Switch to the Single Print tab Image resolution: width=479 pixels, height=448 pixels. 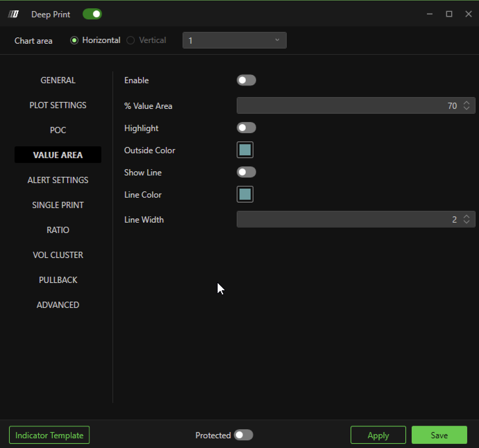tap(58, 205)
